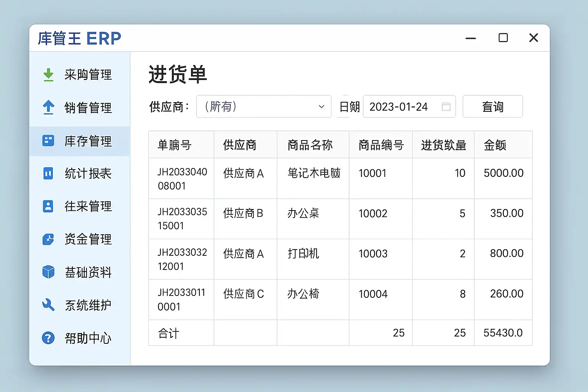Click the inventory grid icon in sidebar
This screenshot has width=588, height=392.
tap(48, 140)
